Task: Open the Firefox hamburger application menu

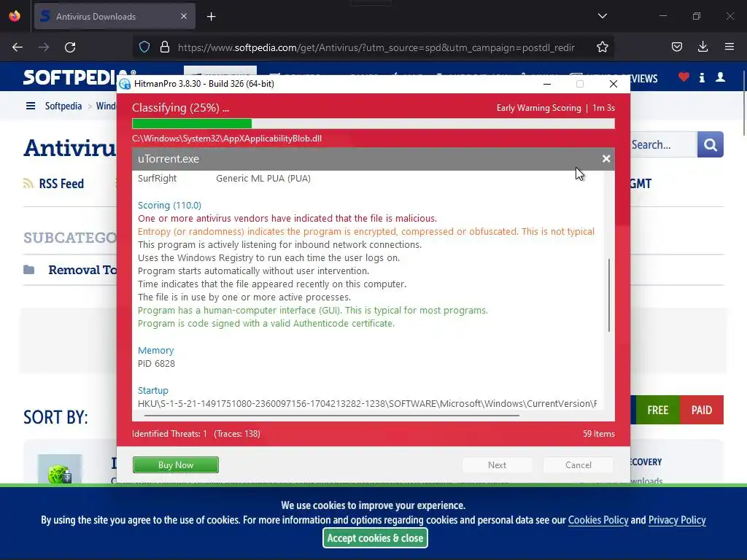Action: click(x=729, y=47)
